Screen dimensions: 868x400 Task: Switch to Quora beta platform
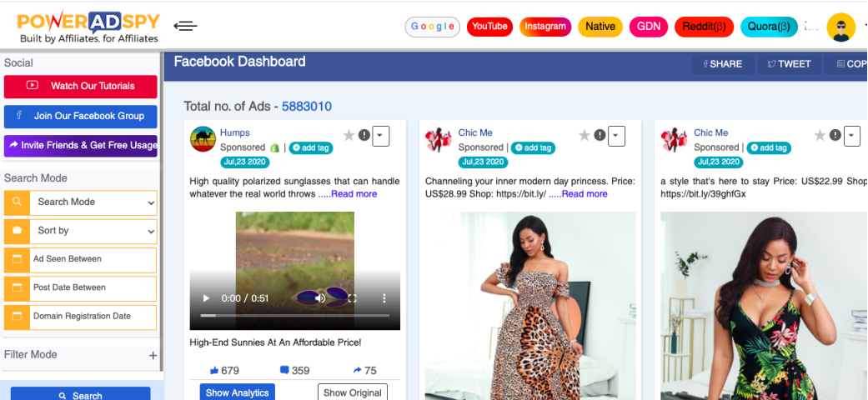769,27
